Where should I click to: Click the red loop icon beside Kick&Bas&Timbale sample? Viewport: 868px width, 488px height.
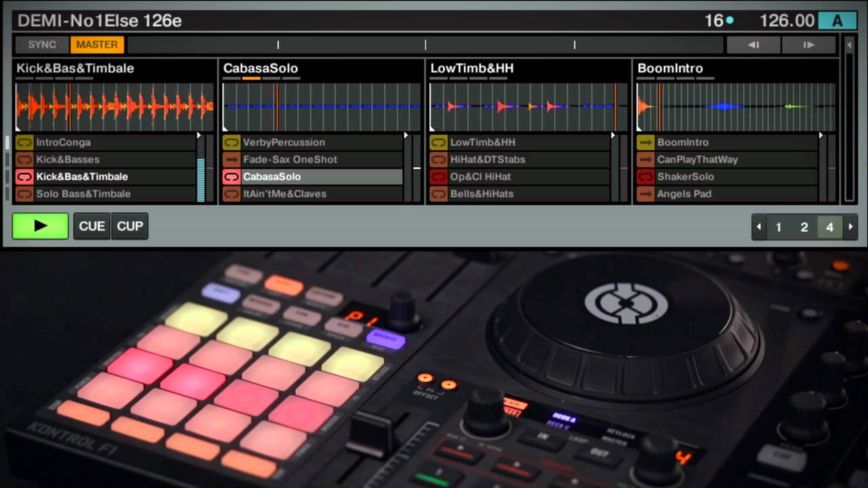24,176
